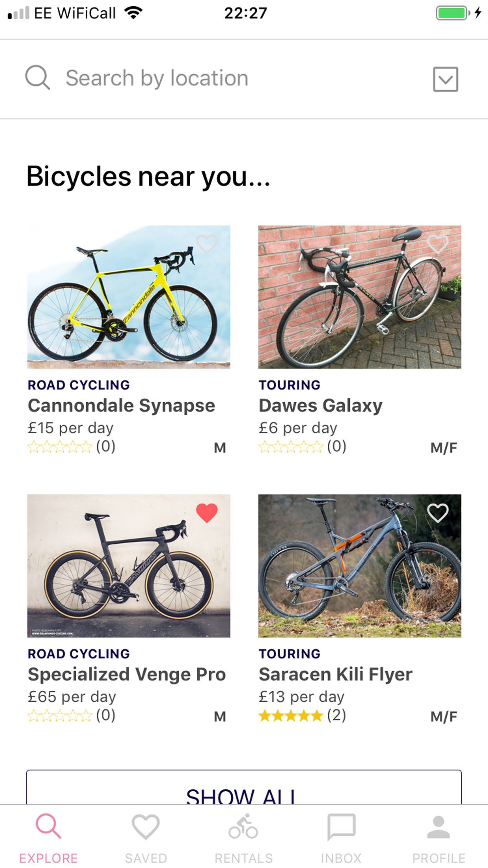Open the Saracen Kili Flyer listing title
Viewport: 488px width, 868px height.
click(336, 674)
